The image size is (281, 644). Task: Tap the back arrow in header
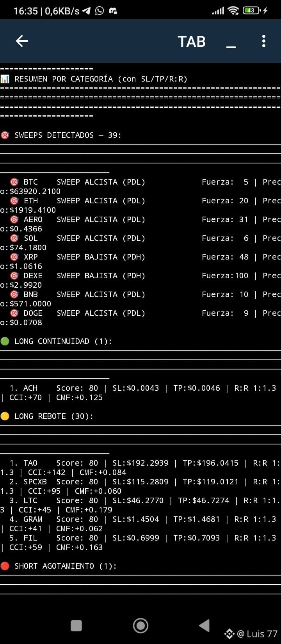point(22,41)
